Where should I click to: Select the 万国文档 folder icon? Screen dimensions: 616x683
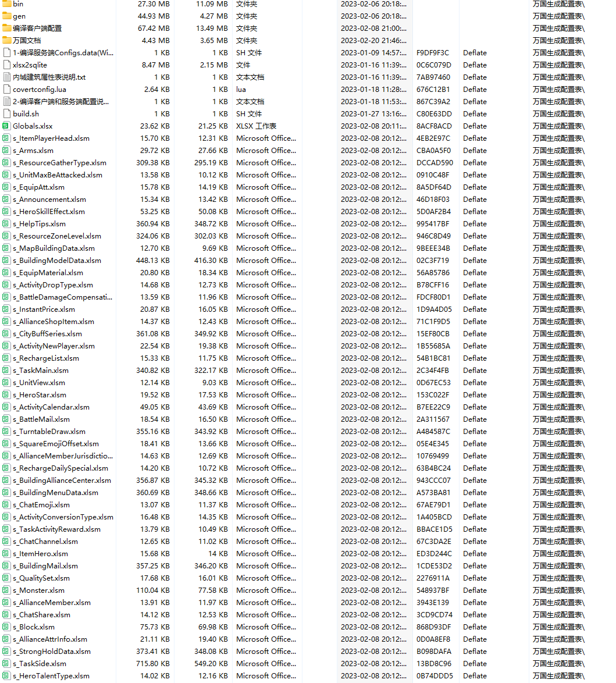point(6,40)
